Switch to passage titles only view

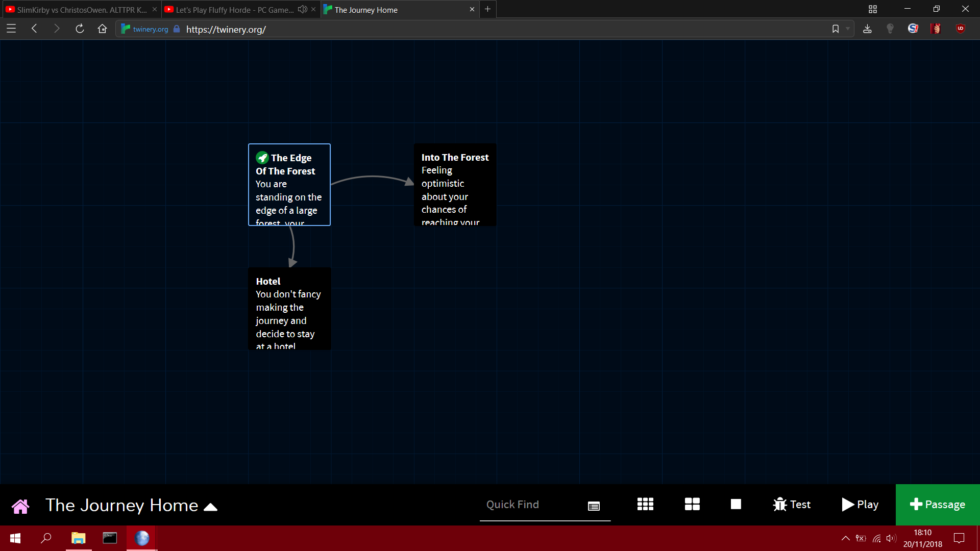pyautogui.click(x=692, y=505)
